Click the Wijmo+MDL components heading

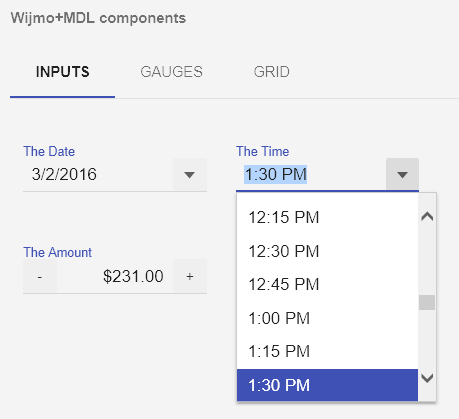(98, 18)
